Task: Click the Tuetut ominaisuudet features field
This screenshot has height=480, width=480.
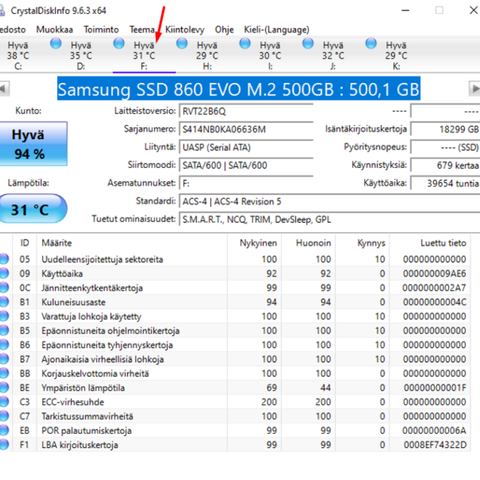Action: (330, 219)
